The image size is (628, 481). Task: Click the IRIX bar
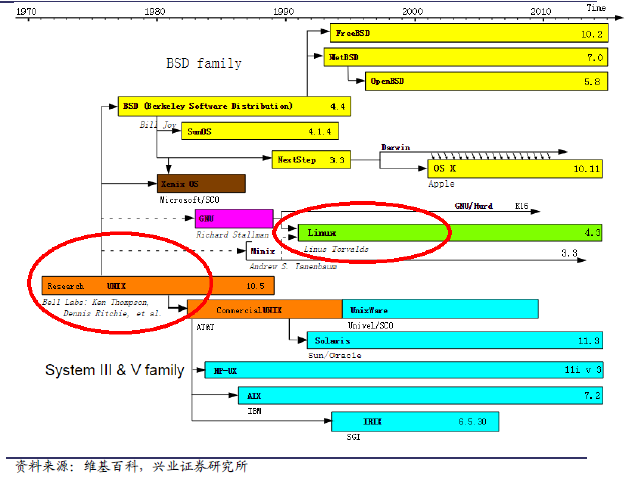pos(415,422)
